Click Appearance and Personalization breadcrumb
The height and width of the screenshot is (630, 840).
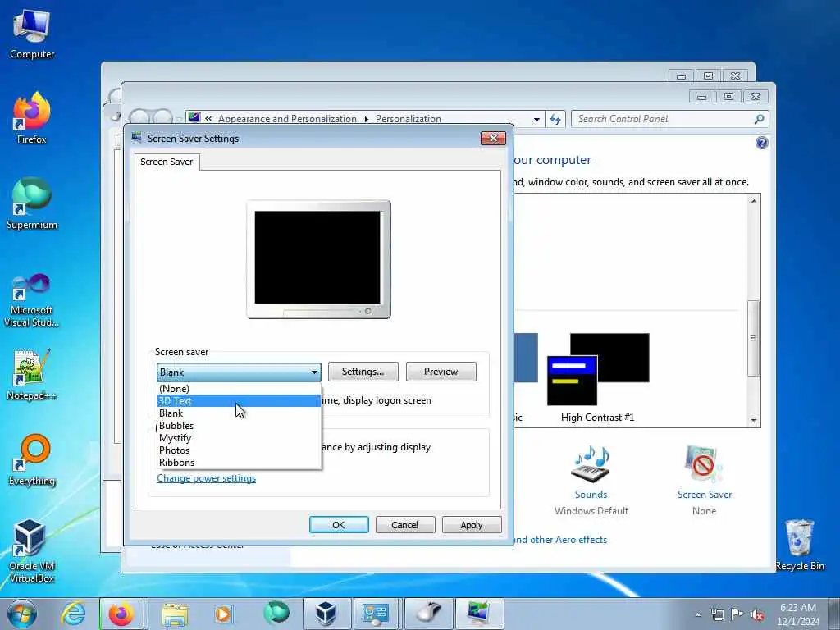[x=287, y=119]
